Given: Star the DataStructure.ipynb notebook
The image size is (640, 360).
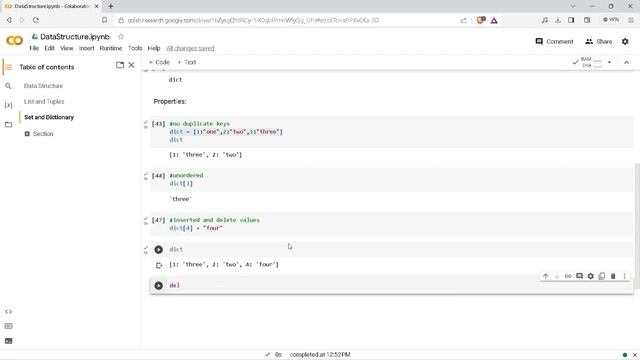Looking at the screenshot, I should [x=120, y=37].
